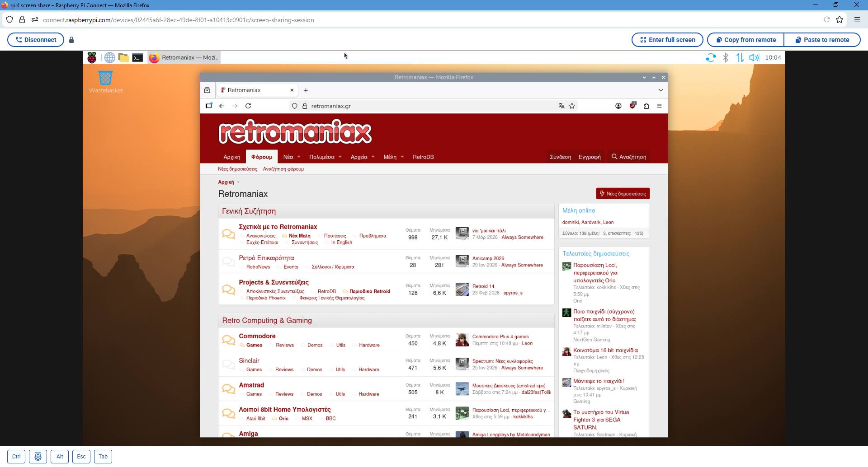868x467 pixels.
Task: Open the RetroDB menu item
Action: click(423, 157)
